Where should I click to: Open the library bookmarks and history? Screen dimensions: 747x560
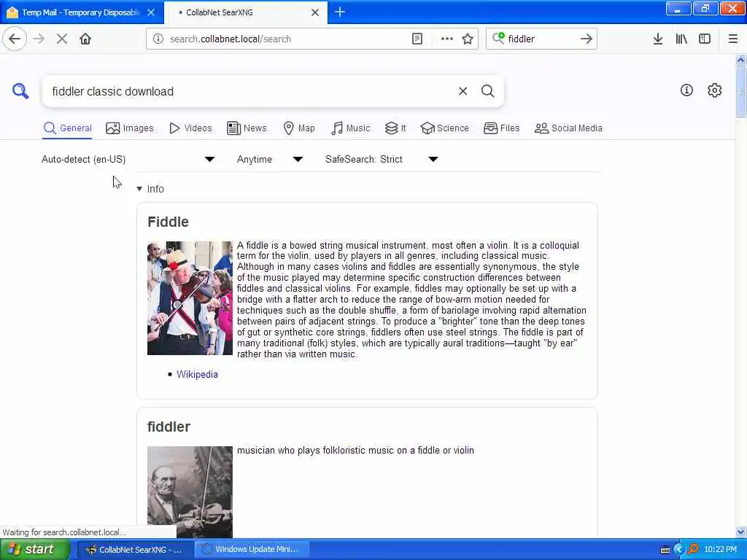point(681,39)
